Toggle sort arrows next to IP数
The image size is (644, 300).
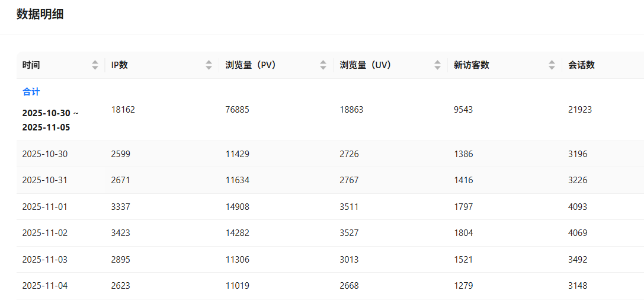209,65
